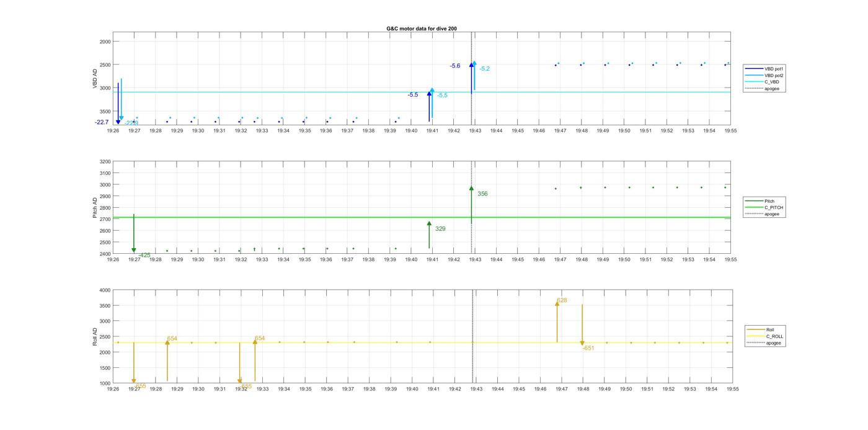
Task: Click the '3500' y-axis tick in VBD plot
Action: tap(105, 112)
